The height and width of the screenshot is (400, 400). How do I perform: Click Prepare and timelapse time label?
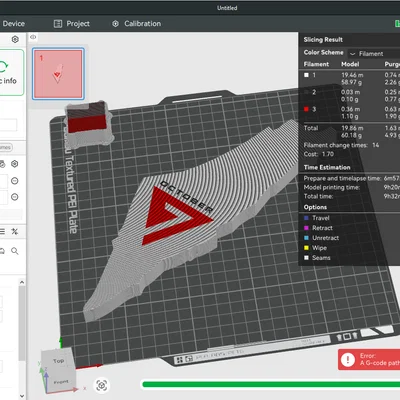[x=342, y=178]
